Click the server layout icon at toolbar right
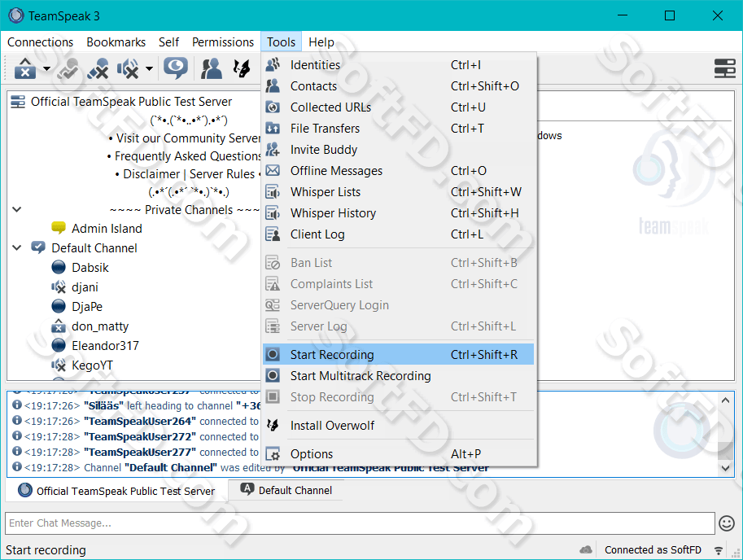The image size is (743, 560). click(724, 68)
